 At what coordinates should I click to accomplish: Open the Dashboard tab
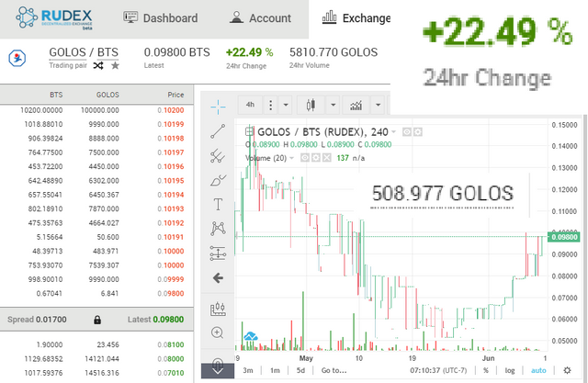click(161, 17)
